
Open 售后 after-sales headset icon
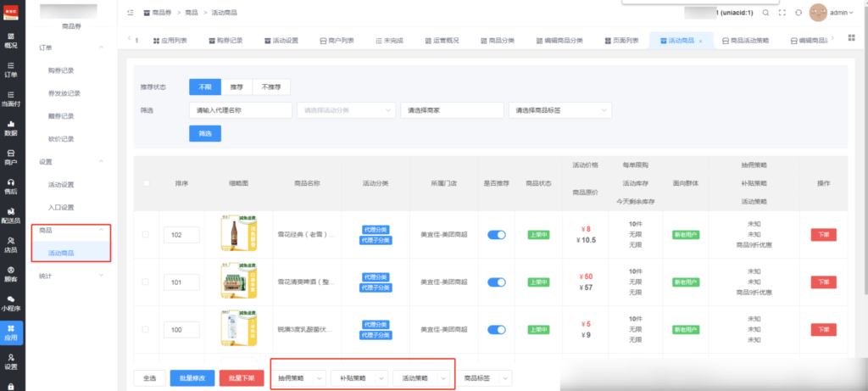[11, 186]
